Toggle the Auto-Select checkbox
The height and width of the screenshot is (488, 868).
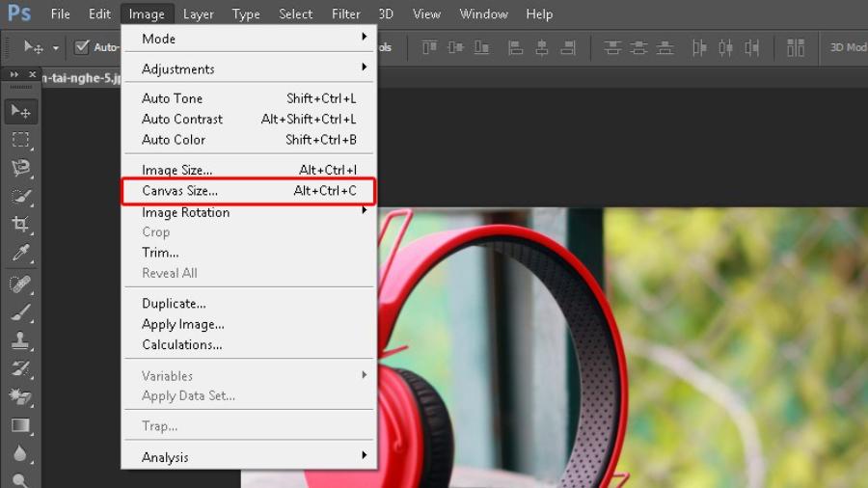82,47
